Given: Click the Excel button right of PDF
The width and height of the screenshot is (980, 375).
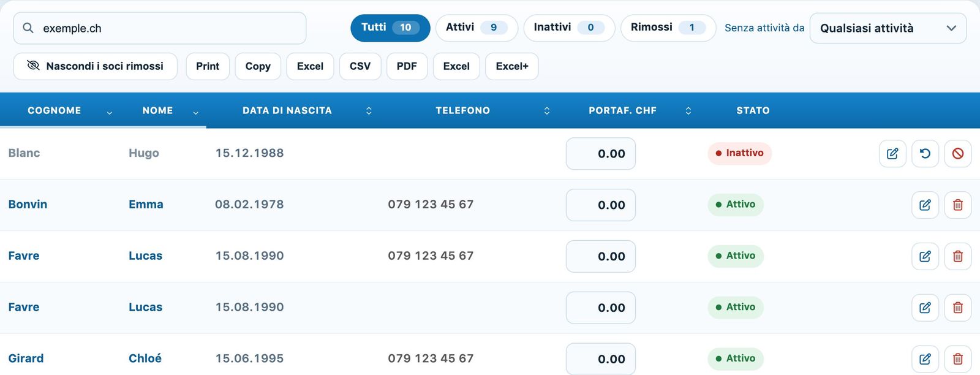Looking at the screenshot, I should tap(456, 66).
